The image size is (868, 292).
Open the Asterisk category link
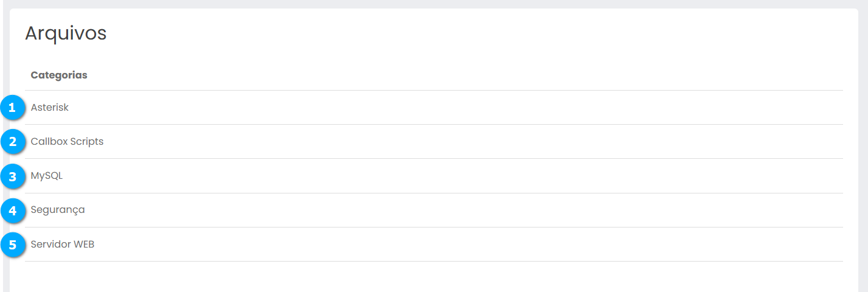click(x=50, y=108)
